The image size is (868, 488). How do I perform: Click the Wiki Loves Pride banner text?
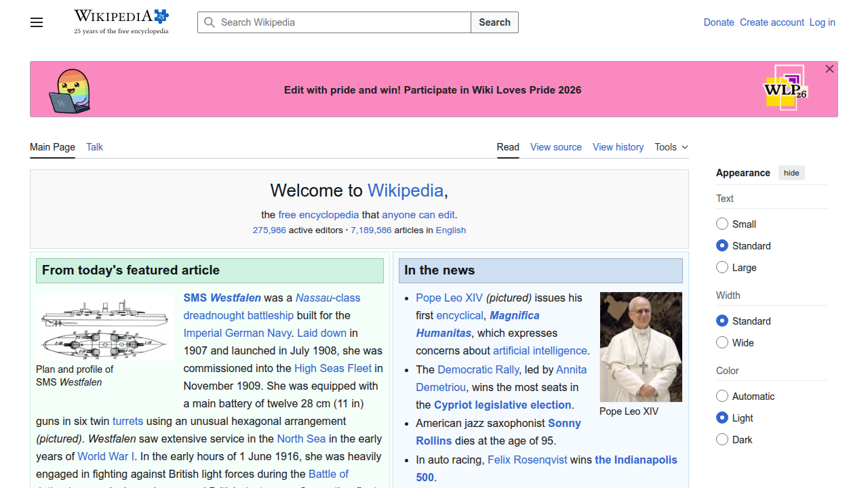(x=433, y=90)
